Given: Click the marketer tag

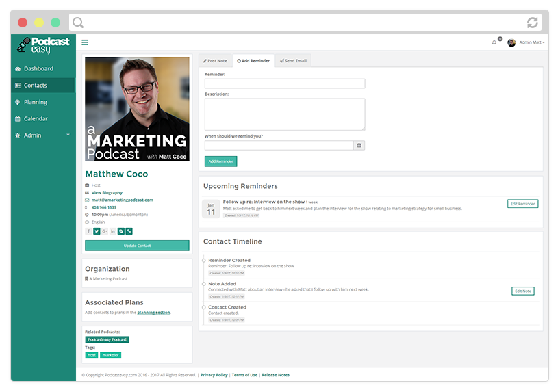Looking at the screenshot, I should (110, 355).
